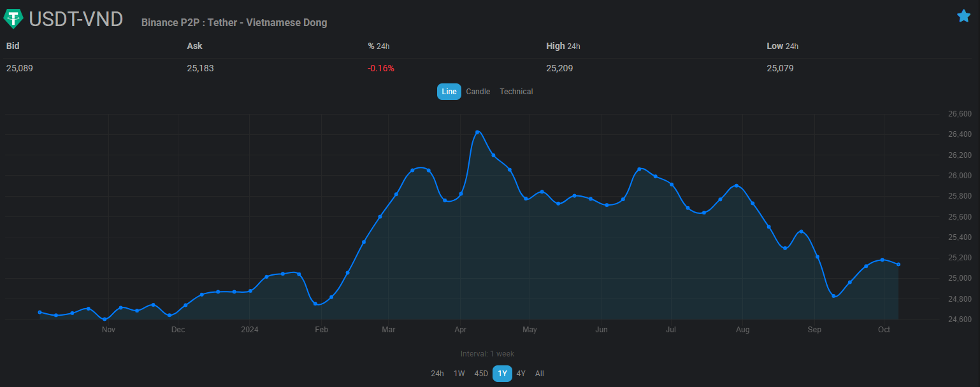
Task: Show the All time range
Action: pyautogui.click(x=540, y=374)
